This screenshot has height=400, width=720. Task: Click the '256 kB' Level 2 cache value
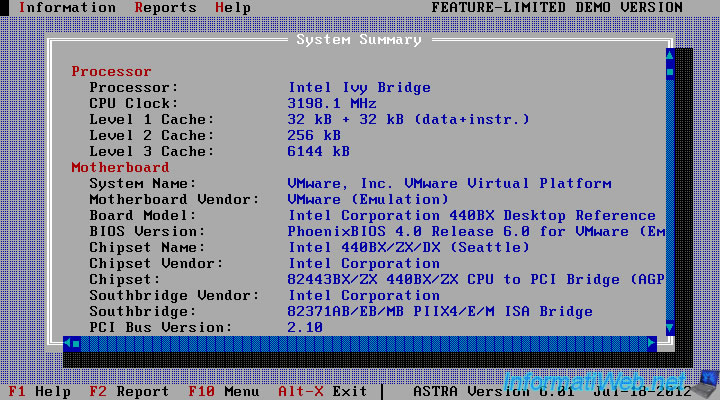point(314,135)
